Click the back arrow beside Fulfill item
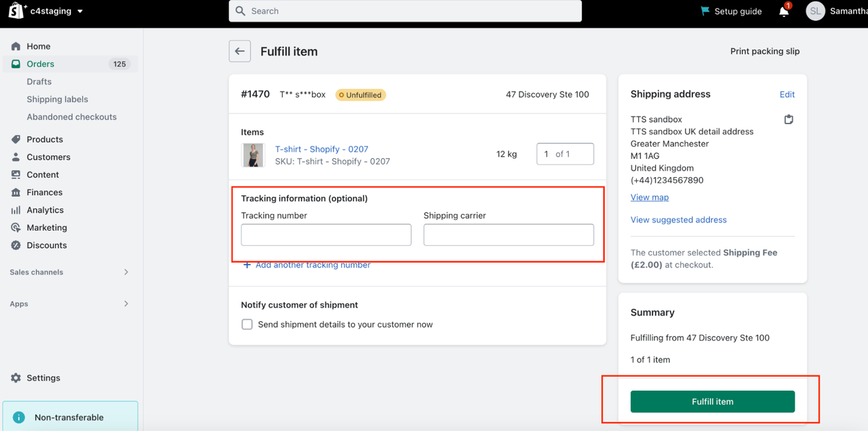 239,52
